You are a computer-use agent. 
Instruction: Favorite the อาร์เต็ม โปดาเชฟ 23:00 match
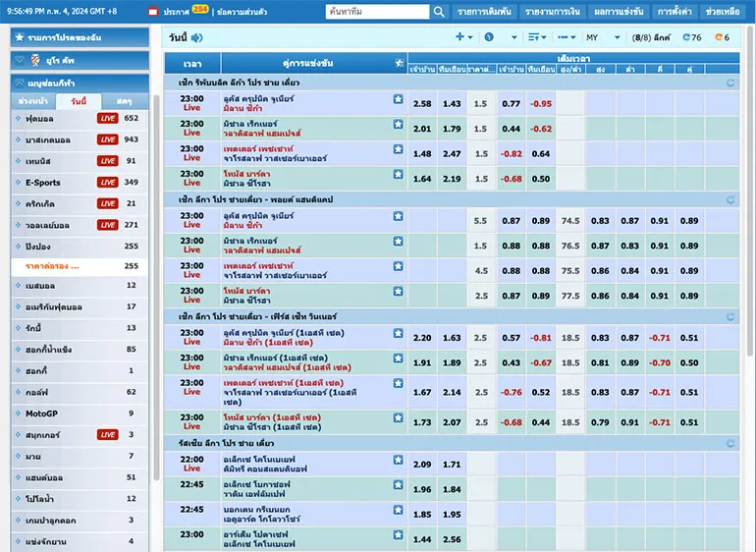pos(398,534)
